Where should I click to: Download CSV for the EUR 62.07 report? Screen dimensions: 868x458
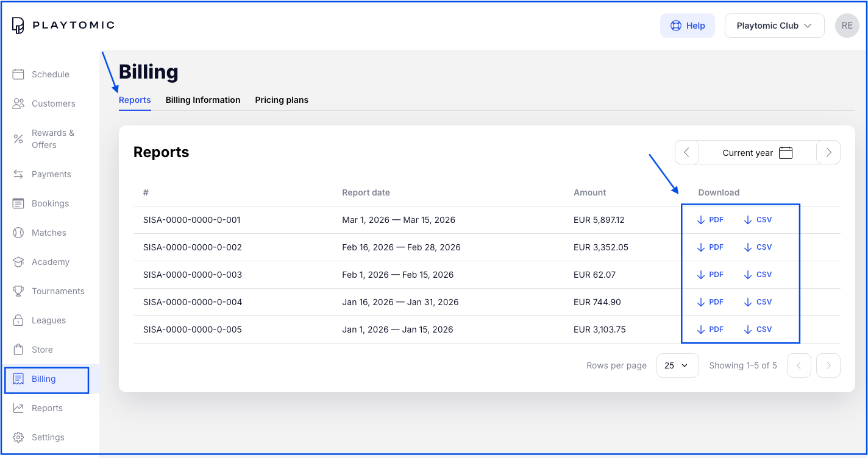pos(758,275)
